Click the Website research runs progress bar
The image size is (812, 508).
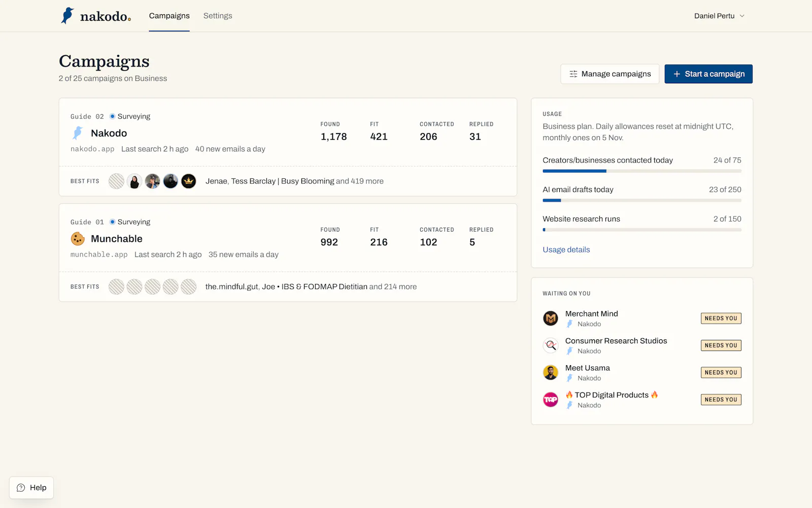(x=642, y=230)
